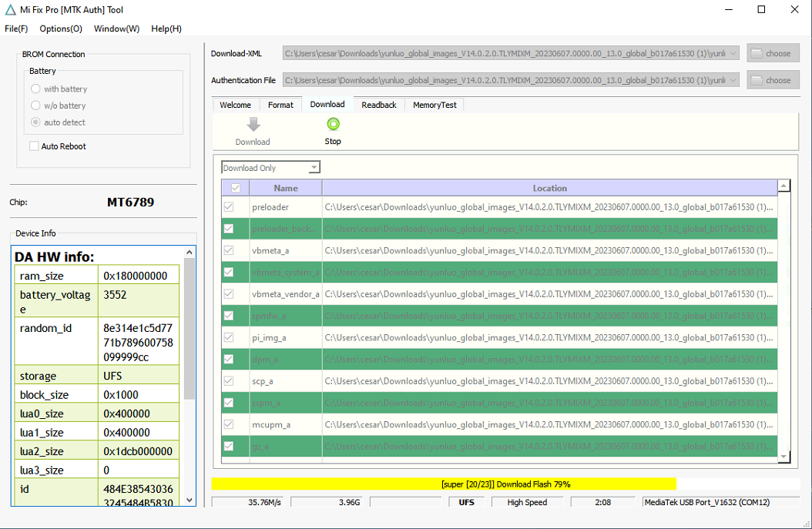Image resolution: width=812 pixels, height=529 pixels.
Task: Click the lua0_size value 0x400000
Action: [x=127, y=413]
